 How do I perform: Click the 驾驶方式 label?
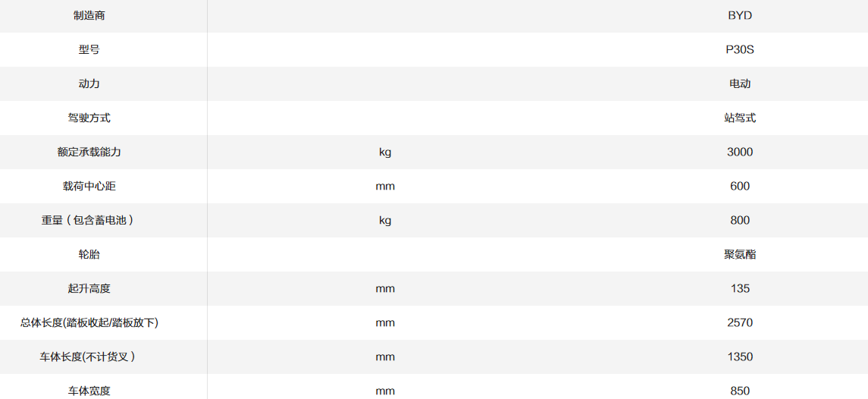tap(89, 118)
